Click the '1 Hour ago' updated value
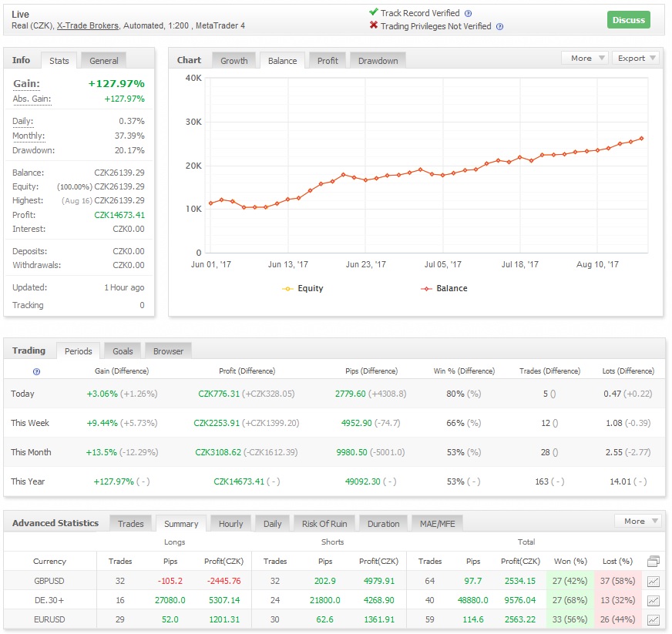 pos(124,287)
